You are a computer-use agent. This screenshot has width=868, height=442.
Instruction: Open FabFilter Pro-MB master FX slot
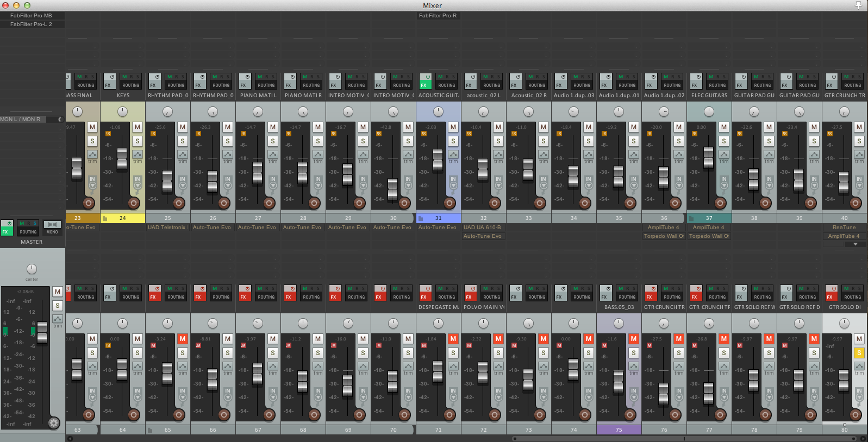click(x=32, y=16)
